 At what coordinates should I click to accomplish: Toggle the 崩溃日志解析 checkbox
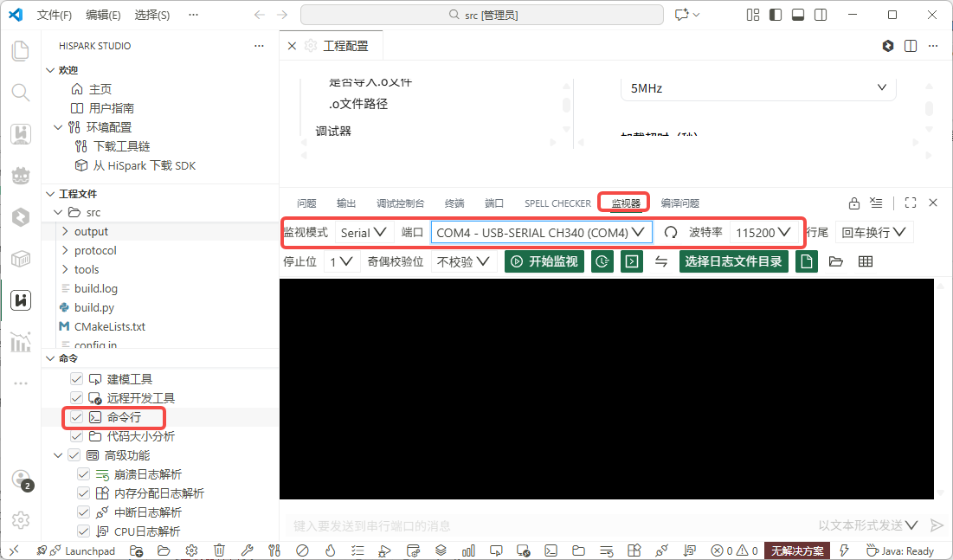(84, 474)
